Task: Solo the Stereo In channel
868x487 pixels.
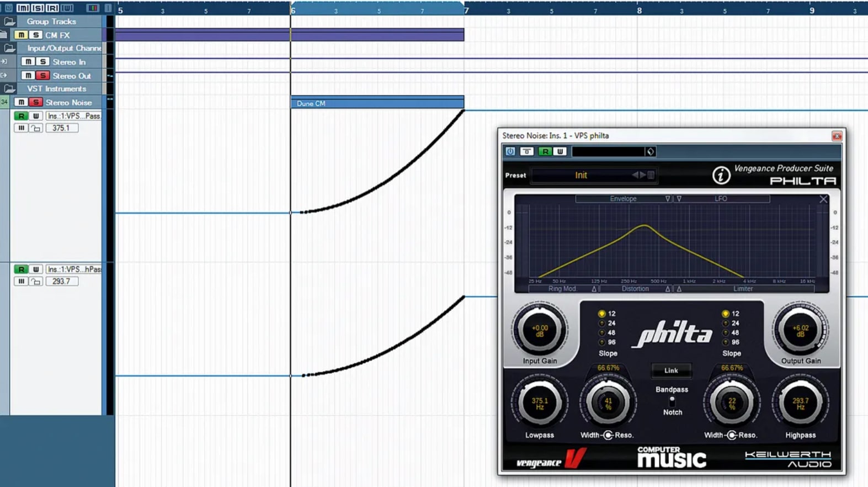Action: 42,62
